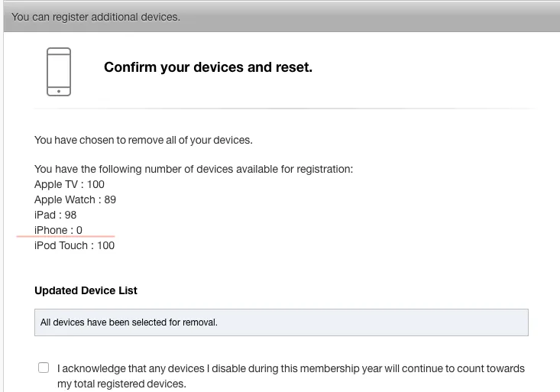Select the Apple TV : 100 line

coord(70,184)
